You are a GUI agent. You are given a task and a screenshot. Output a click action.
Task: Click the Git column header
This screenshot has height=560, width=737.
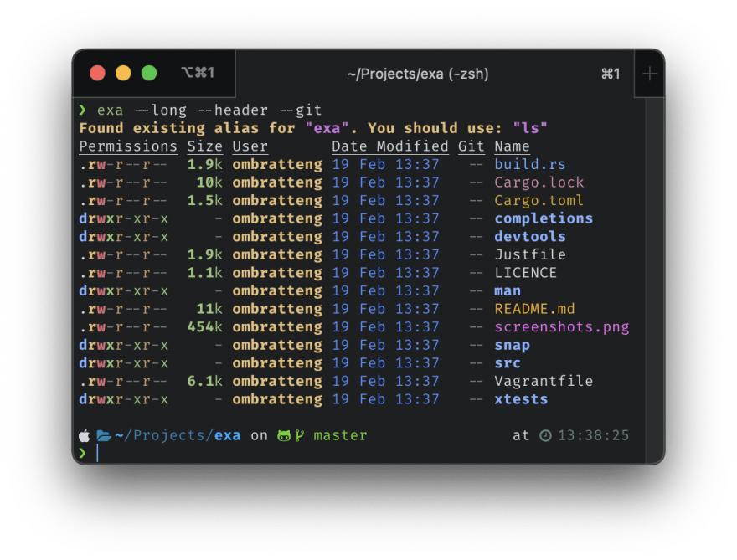tap(471, 146)
